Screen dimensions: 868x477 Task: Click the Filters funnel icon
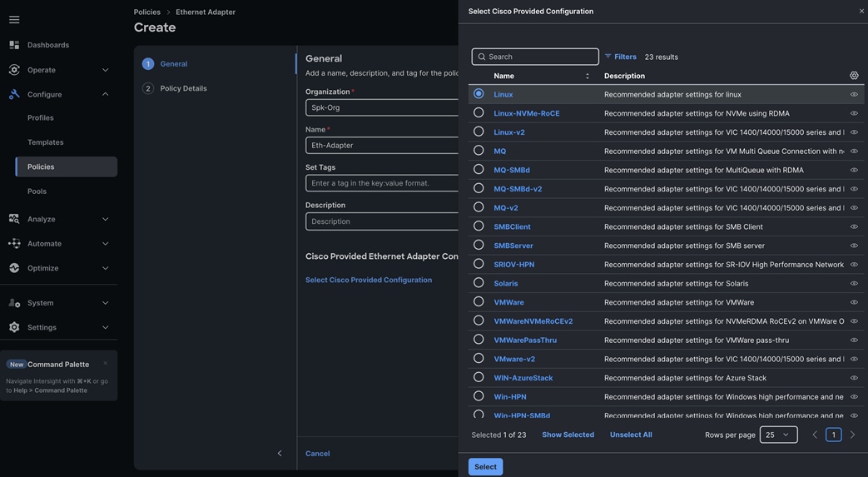(x=608, y=57)
